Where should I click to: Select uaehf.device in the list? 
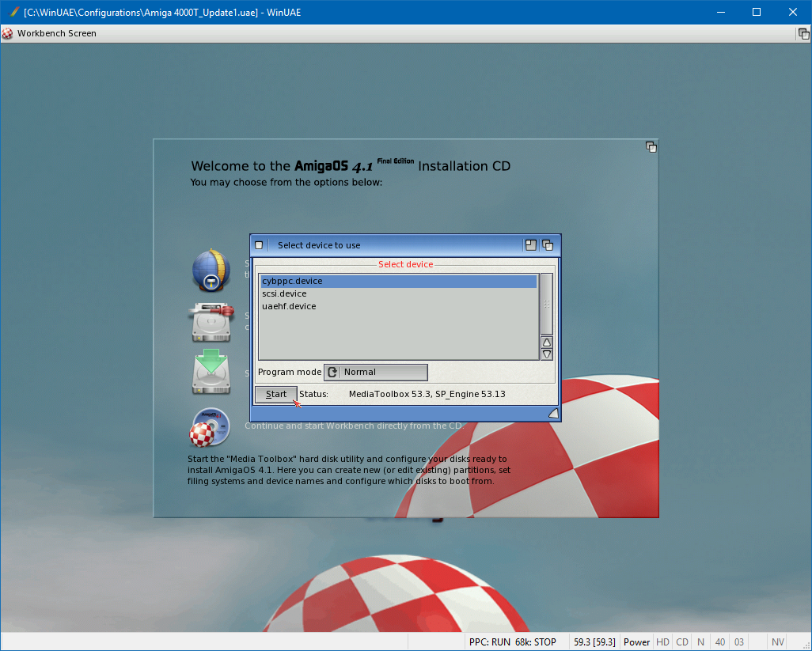pos(289,306)
